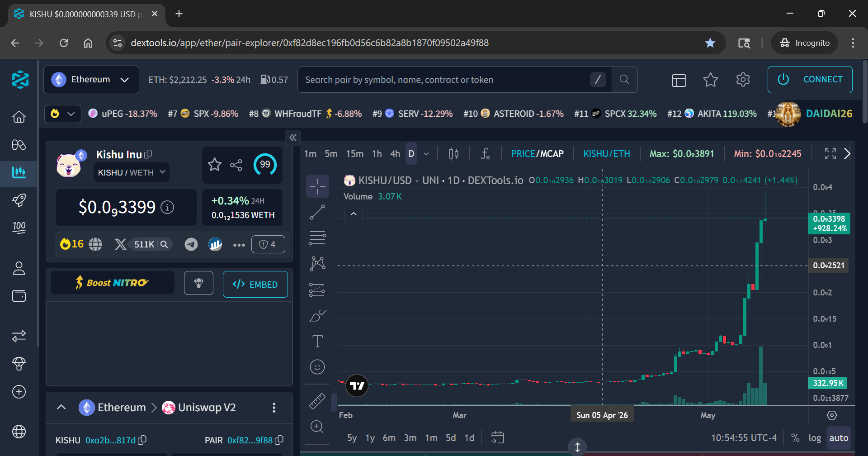Toggle auto scale on chart
This screenshot has width=868, height=456.
(839, 438)
